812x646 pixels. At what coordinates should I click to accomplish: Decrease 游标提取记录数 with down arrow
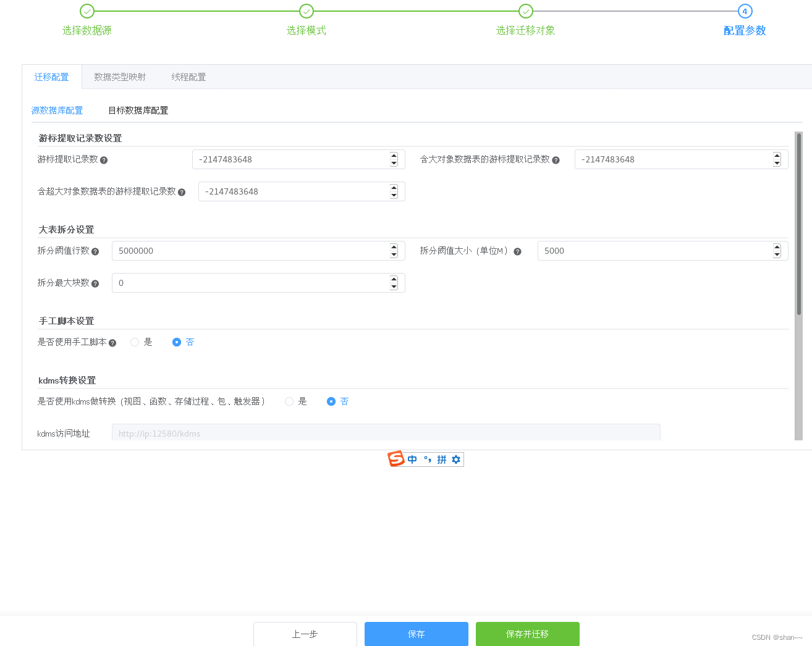pyautogui.click(x=394, y=163)
